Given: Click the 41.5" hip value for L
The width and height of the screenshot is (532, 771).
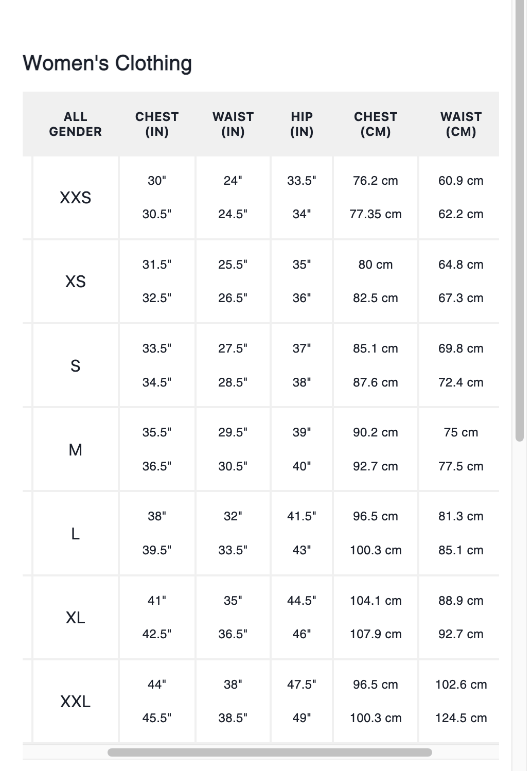Looking at the screenshot, I should (302, 516).
